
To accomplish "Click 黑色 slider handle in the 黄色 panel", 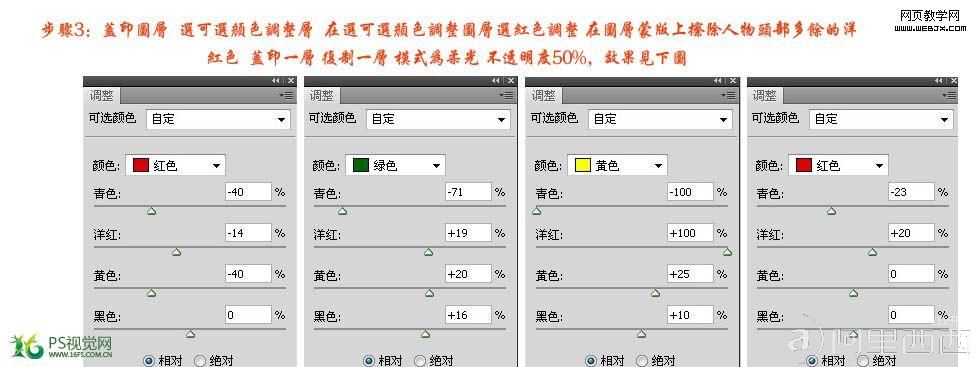I will pyautogui.click(x=641, y=335).
